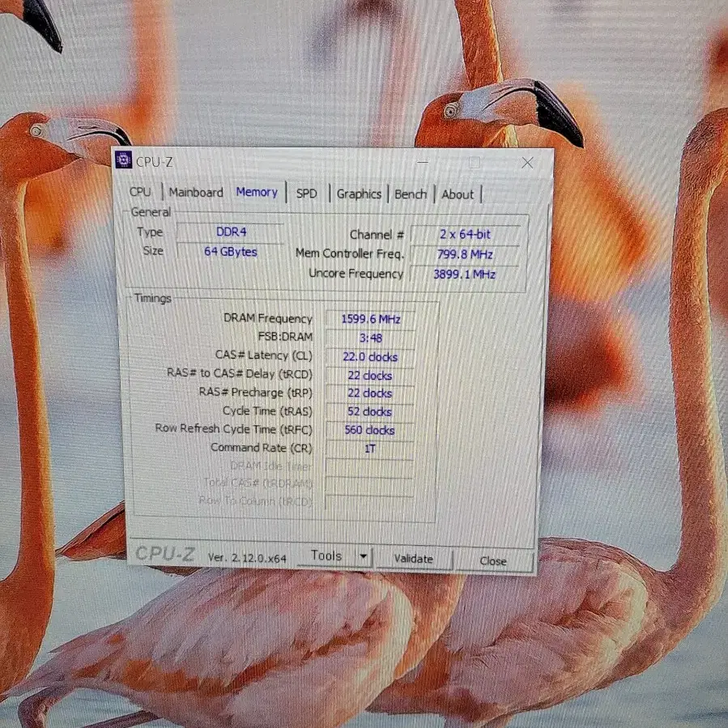This screenshot has width=728, height=728.
Task: Click the 2 x 64-bit channel value
Action: (465, 235)
